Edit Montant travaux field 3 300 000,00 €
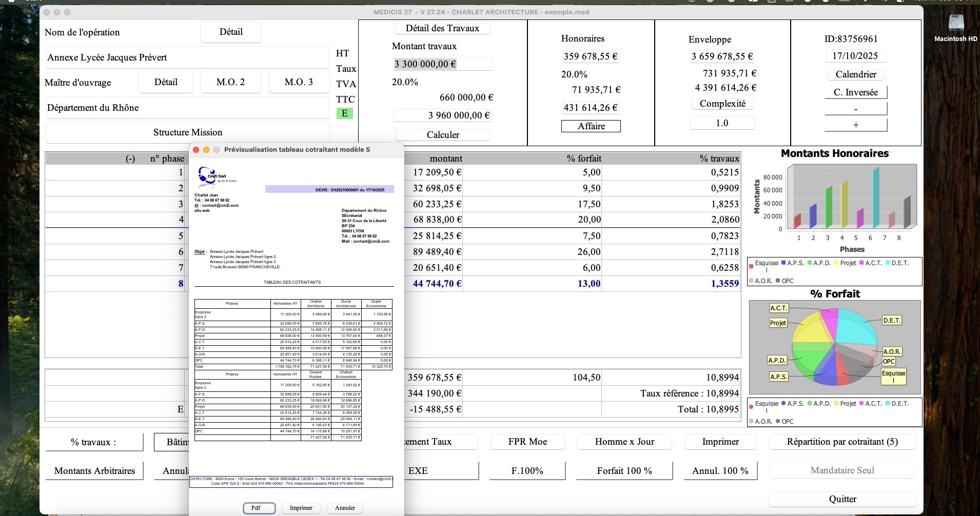Viewport: 980px width, 516px height. point(442,64)
